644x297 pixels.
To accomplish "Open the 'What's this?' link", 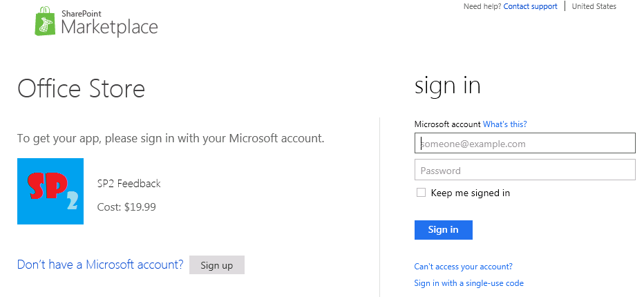I will tap(505, 124).
